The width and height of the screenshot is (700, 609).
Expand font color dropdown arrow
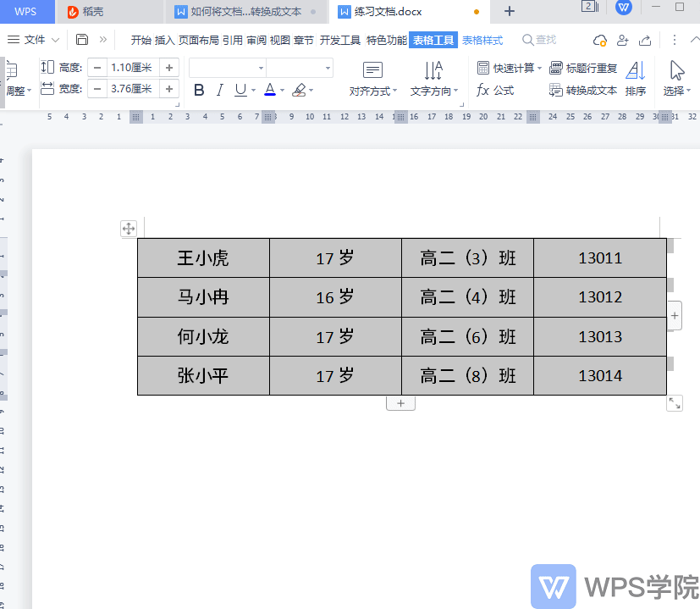click(x=282, y=91)
